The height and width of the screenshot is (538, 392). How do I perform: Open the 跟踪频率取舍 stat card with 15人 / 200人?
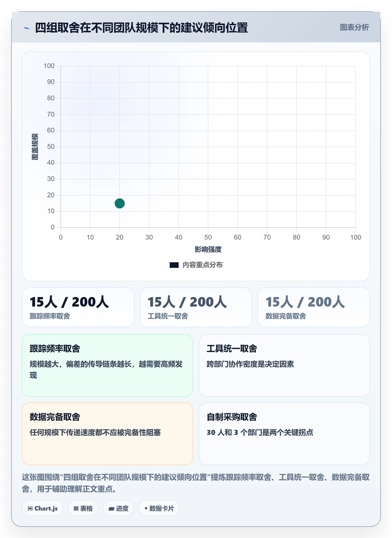(78, 307)
